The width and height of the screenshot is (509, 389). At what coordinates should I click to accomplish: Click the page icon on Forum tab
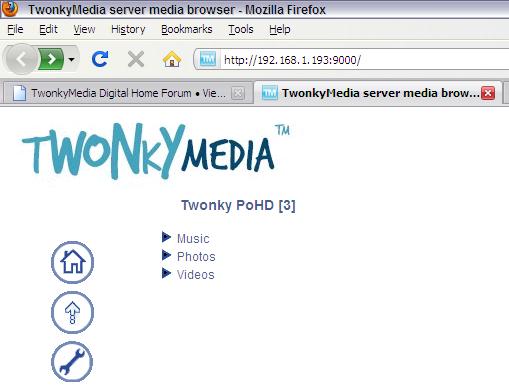[x=19, y=93]
